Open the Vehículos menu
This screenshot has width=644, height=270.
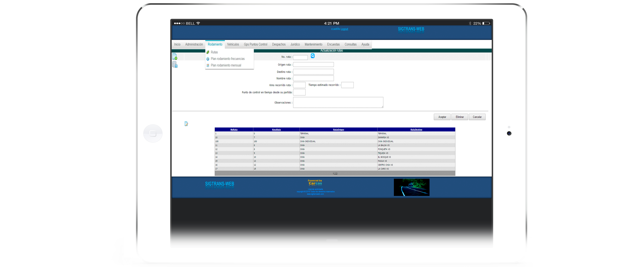click(x=233, y=44)
